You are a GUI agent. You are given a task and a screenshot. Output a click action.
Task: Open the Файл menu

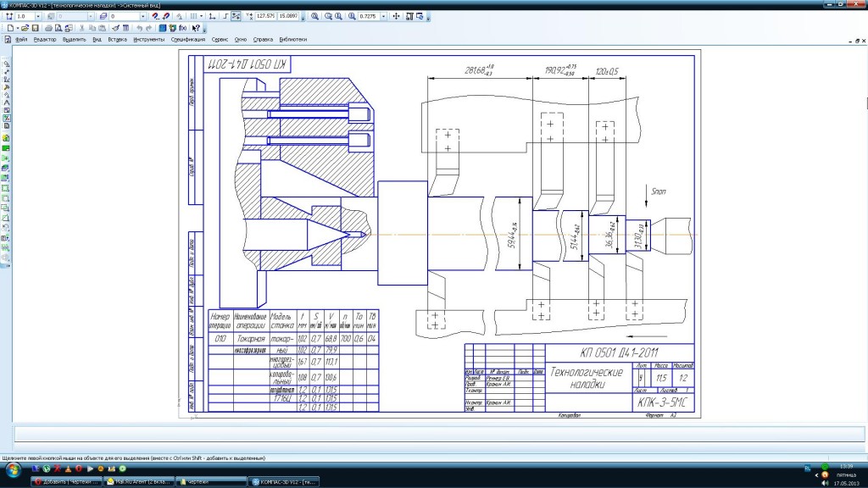(21, 40)
